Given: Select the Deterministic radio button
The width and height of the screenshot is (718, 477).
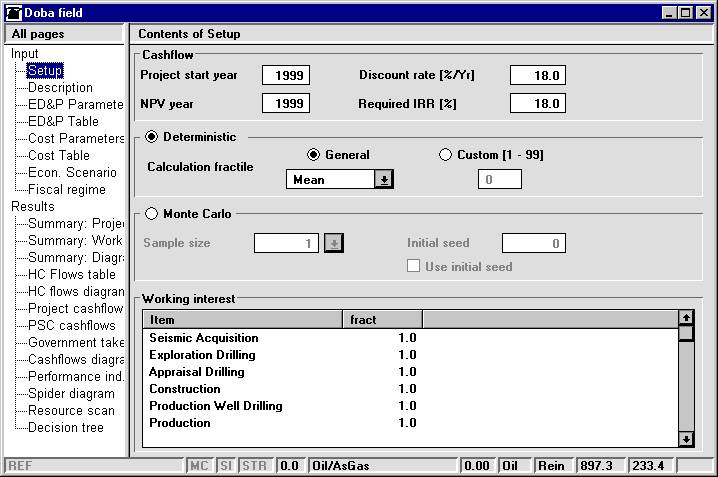Looking at the screenshot, I should [x=151, y=137].
